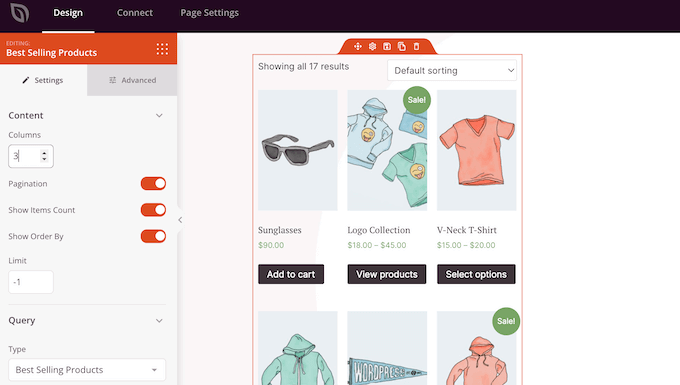This screenshot has width=680, height=385.
Task: Click the $15.00 – $20.00 price text
Action: pyautogui.click(x=466, y=245)
